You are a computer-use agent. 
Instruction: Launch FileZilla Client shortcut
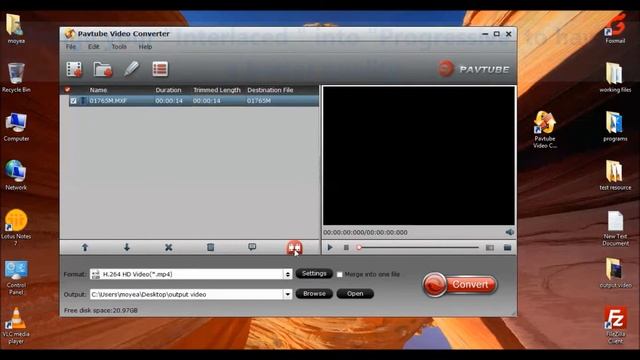616,325
